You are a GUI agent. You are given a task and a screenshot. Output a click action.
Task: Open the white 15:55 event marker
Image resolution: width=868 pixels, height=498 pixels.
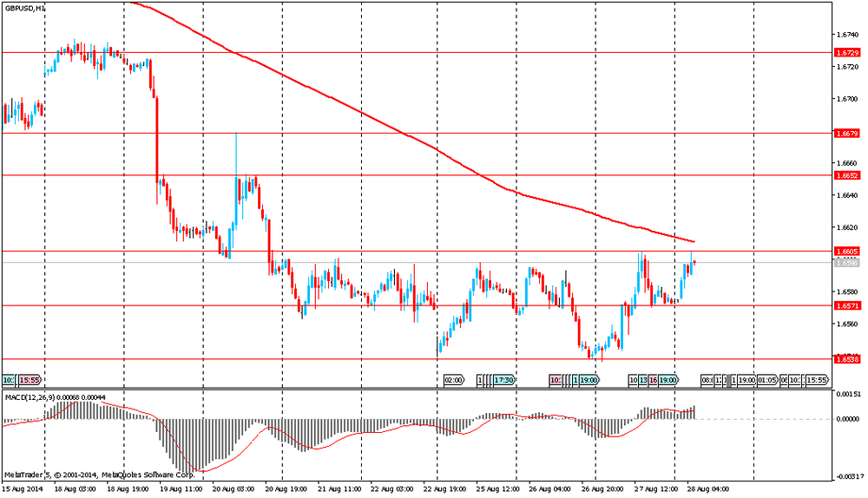pyautogui.click(x=816, y=380)
